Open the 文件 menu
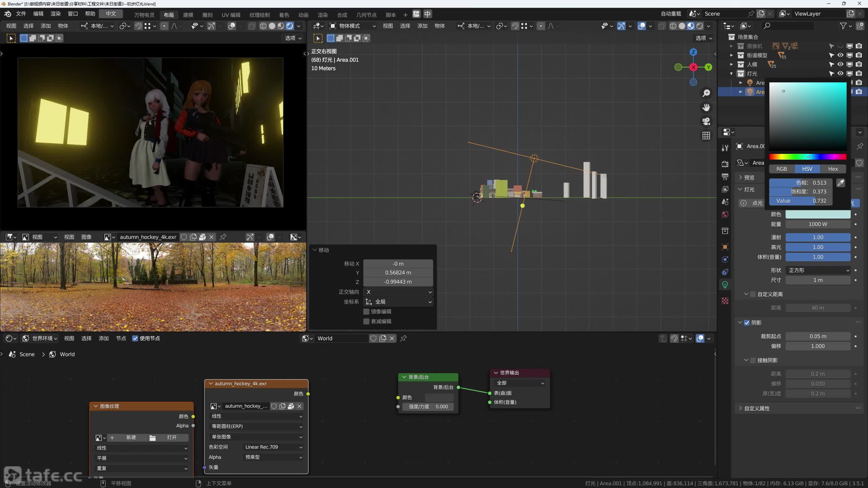This screenshot has width=868, height=488. [21, 14]
